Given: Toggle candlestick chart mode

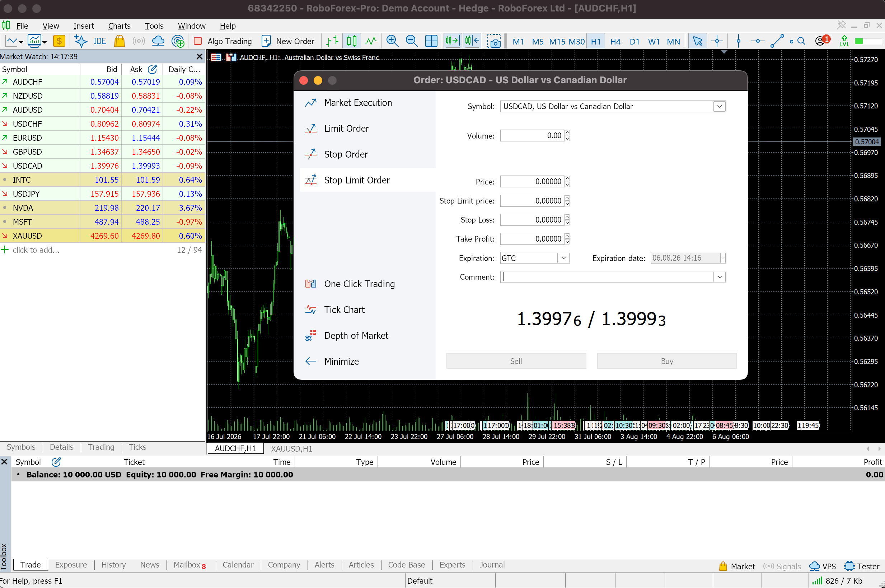Looking at the screenshot, I should point(352,41).
